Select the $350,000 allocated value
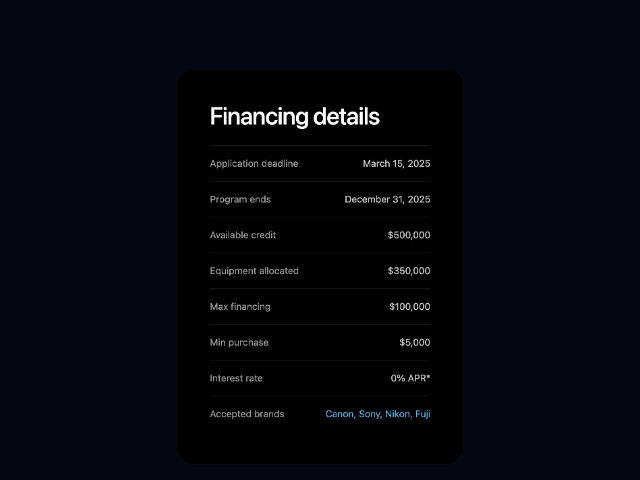640x480 pixels. [x=409, y=271]
